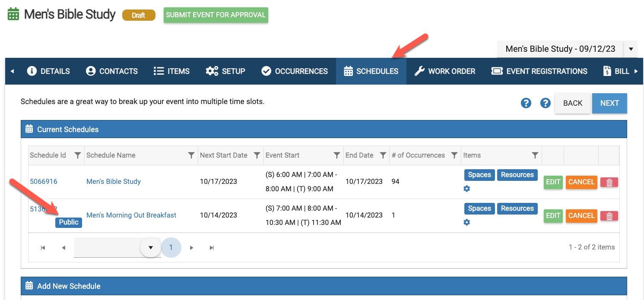Switch to the Occurrences tab

pyautogui.click(x=295, y=71)
